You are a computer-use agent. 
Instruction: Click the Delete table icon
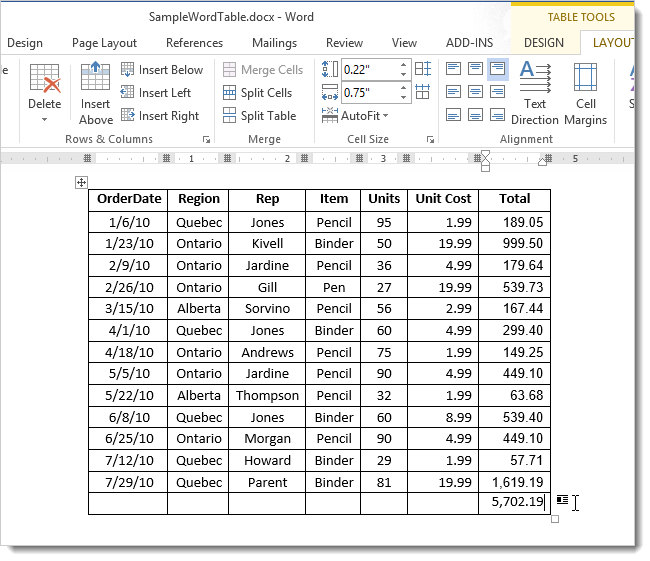point(44,80)
